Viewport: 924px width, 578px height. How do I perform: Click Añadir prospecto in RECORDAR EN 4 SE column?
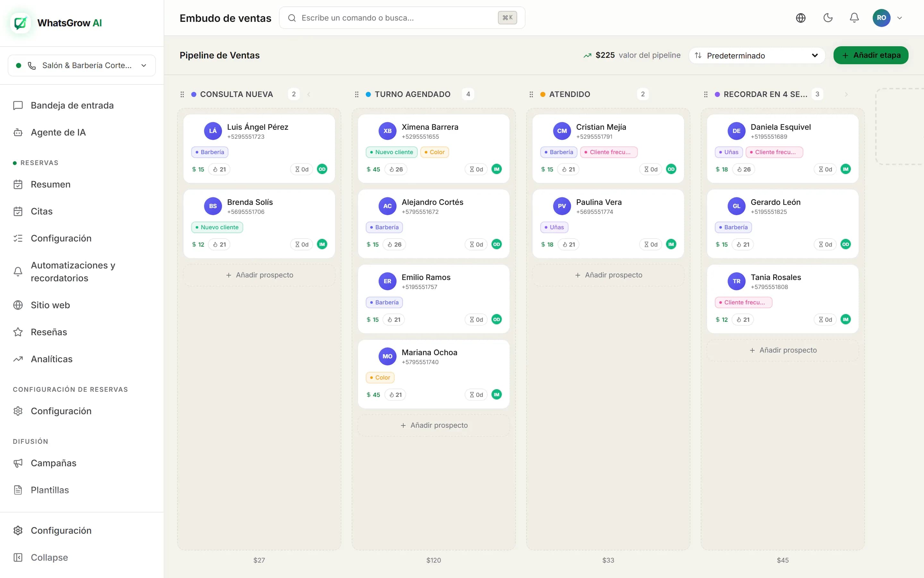point(783,350)
